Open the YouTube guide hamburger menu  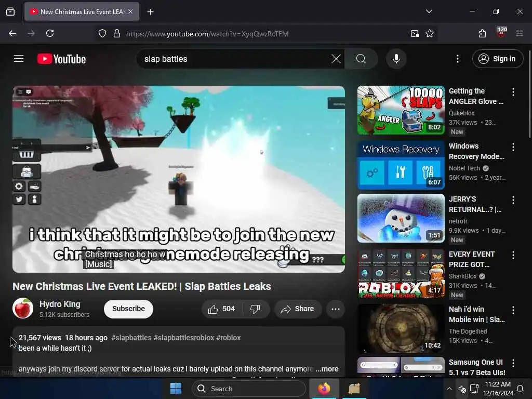pyautogui.click(x=19, y=59)
